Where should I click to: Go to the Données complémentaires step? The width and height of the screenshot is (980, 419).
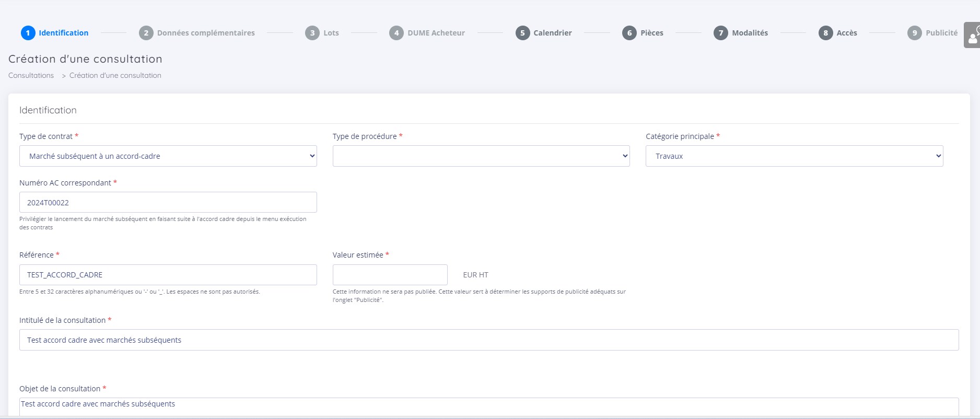coord(206,33)
